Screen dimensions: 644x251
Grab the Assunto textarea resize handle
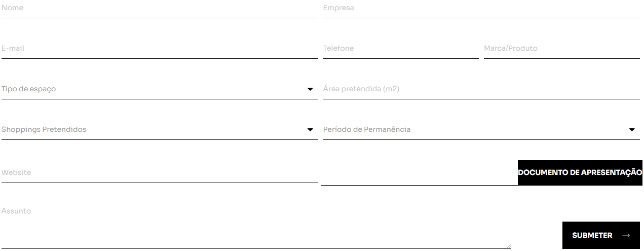click(x=508, y=246)
